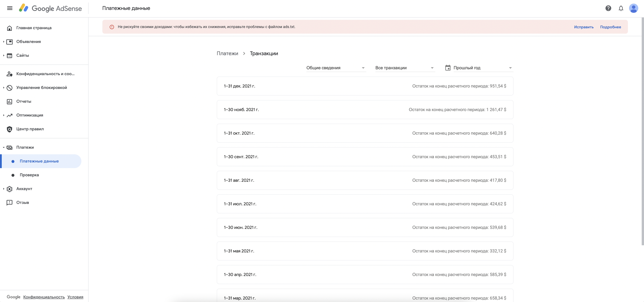The width and height of the screenshot is (644, 302).
Task: Click the Policy center shield icon
Action: 9,129
